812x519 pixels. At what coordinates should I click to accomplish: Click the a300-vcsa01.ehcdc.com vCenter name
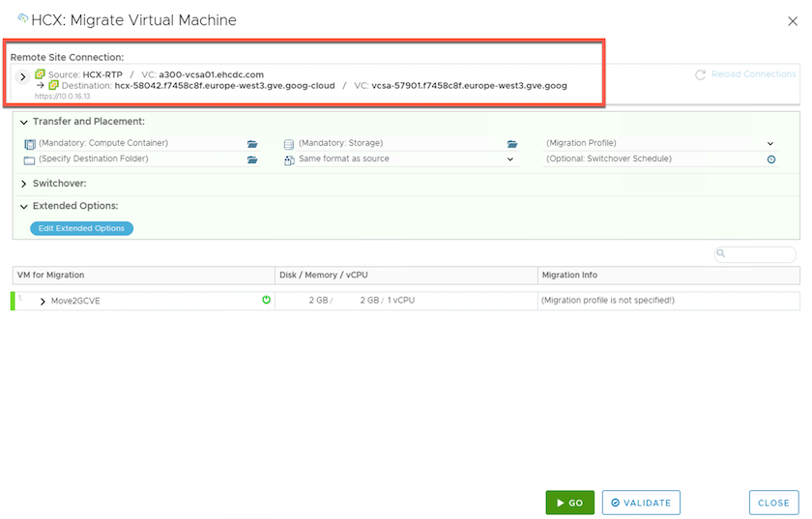click(212, 74)
